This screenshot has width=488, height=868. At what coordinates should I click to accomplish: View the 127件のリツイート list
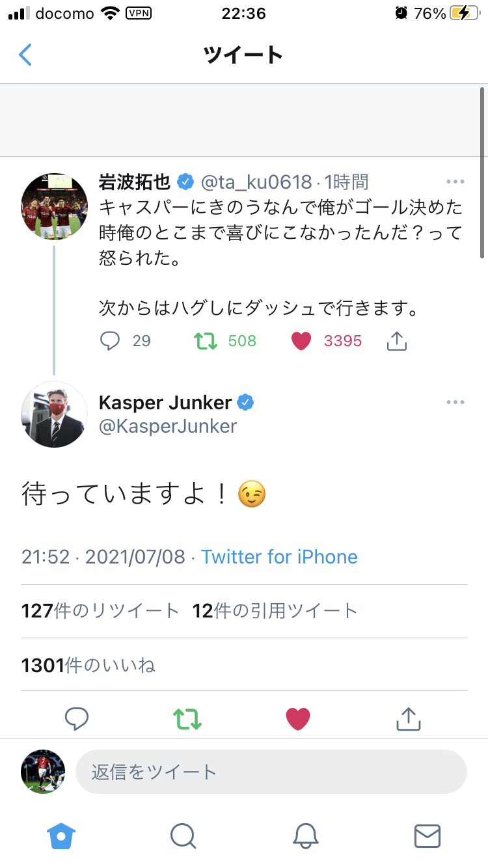pyautogui.click(x=100, y=611)
